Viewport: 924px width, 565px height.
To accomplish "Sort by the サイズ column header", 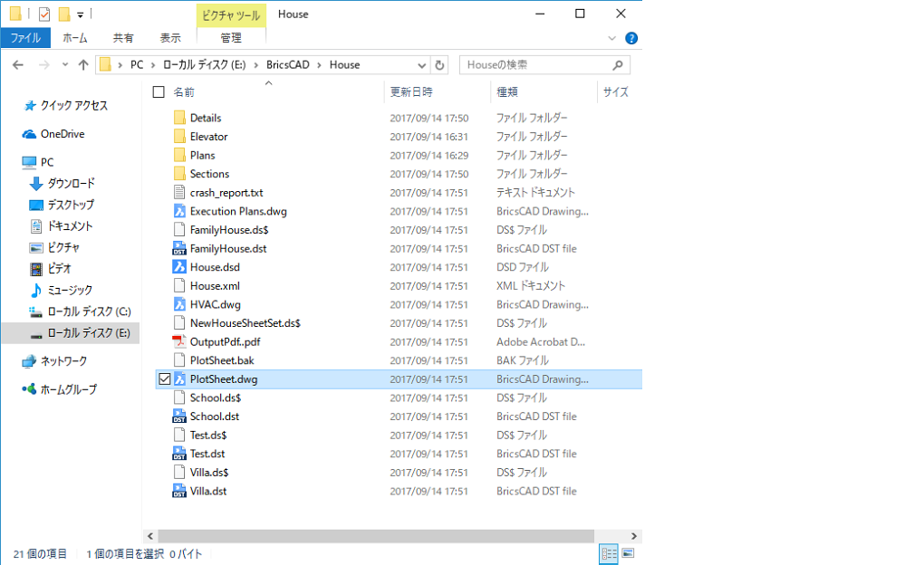I will tap(615, 92).
